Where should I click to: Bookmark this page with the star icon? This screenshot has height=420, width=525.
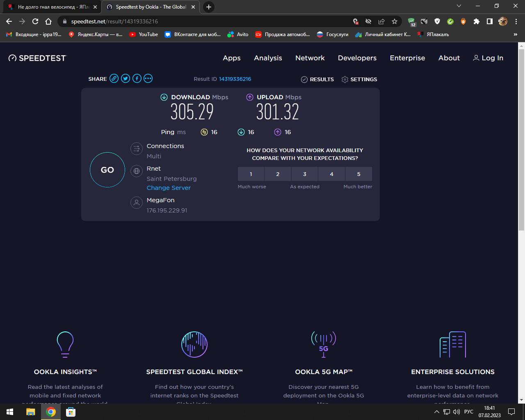(395, 21)
